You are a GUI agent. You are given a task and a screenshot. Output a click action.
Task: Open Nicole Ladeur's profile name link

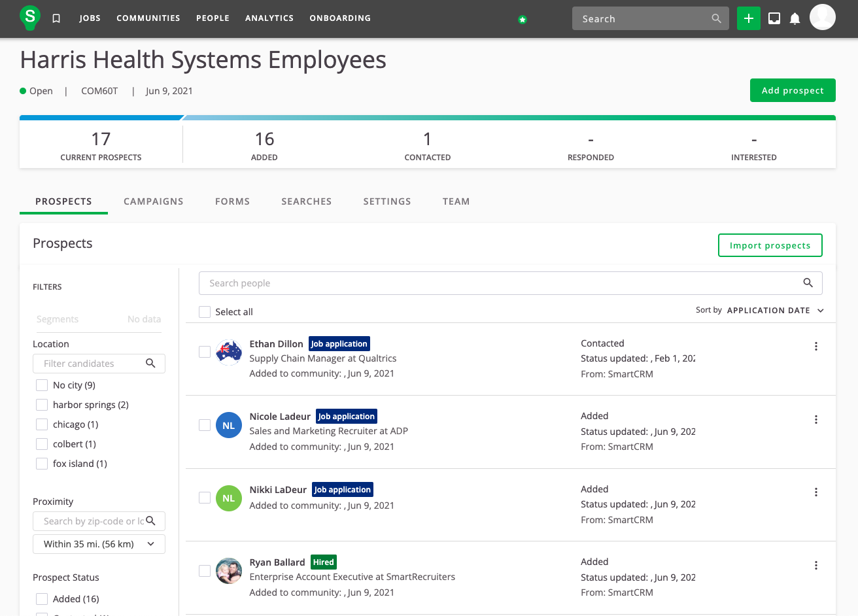click(x=280, y=417)
